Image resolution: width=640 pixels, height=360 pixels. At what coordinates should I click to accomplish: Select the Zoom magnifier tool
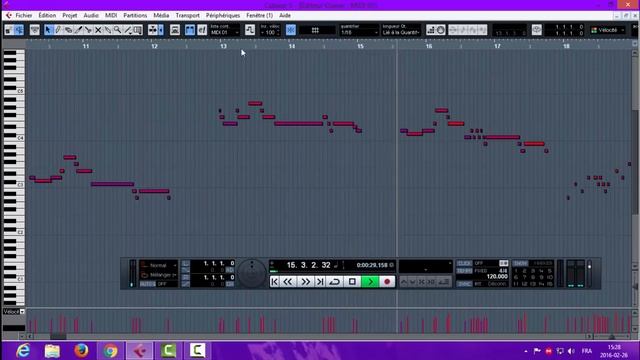pyautogui.click(x=118, y=30)
